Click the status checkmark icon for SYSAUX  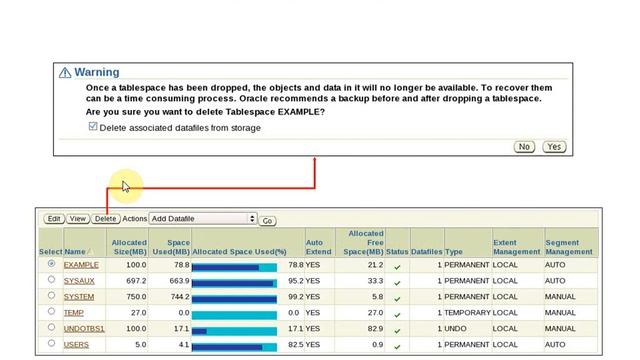click(x=397, y=283)
